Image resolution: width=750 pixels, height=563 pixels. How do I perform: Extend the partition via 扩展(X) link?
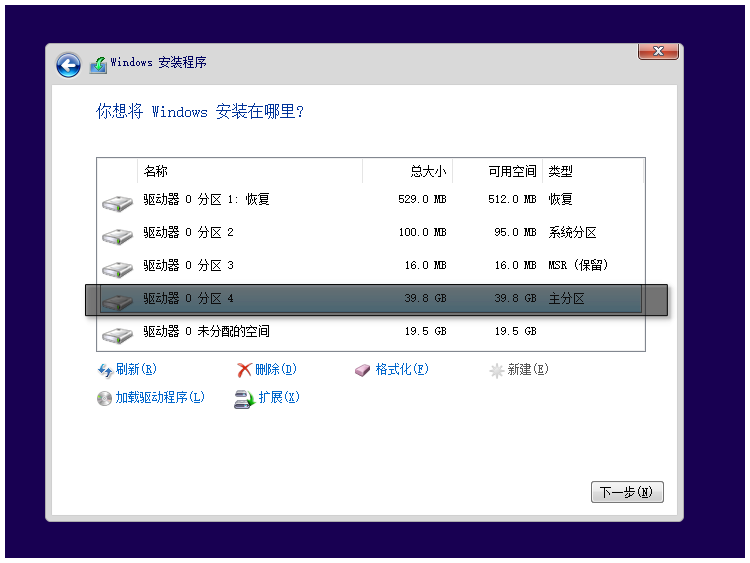point(279,397)
